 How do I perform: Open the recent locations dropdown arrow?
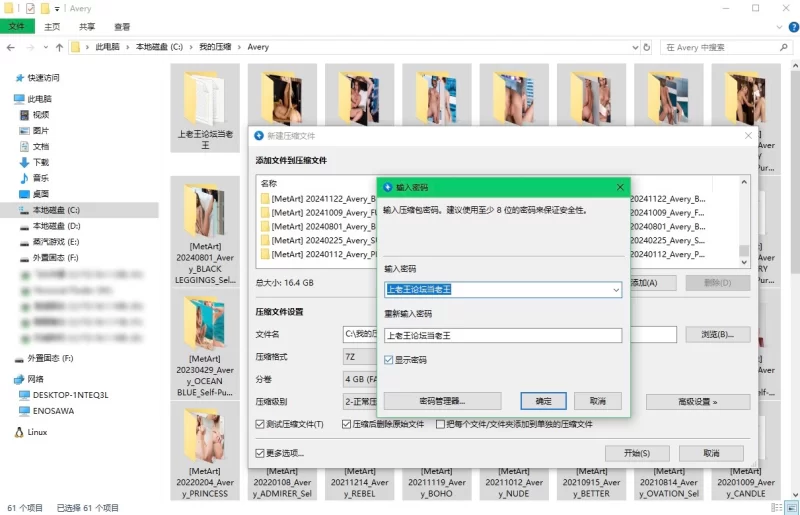(46, 47)
